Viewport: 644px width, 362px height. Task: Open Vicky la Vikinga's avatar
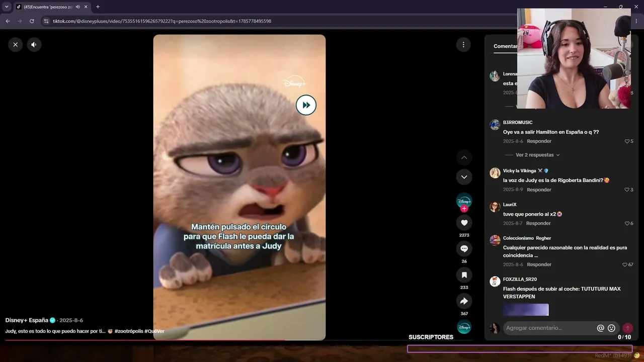coord(495,172)
